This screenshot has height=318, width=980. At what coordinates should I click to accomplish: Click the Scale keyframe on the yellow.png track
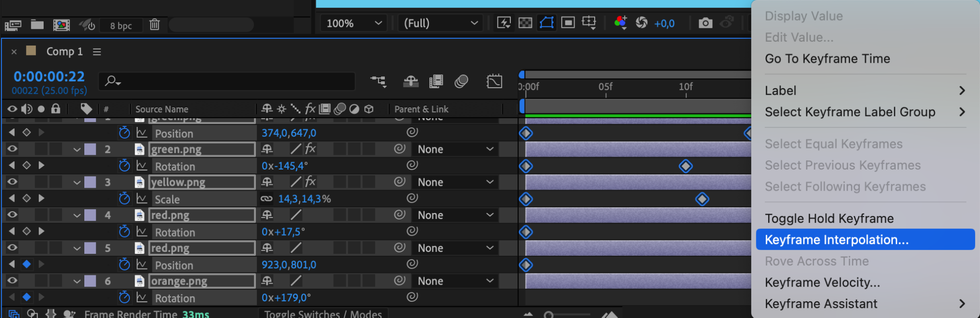click(x=702, y=199)
